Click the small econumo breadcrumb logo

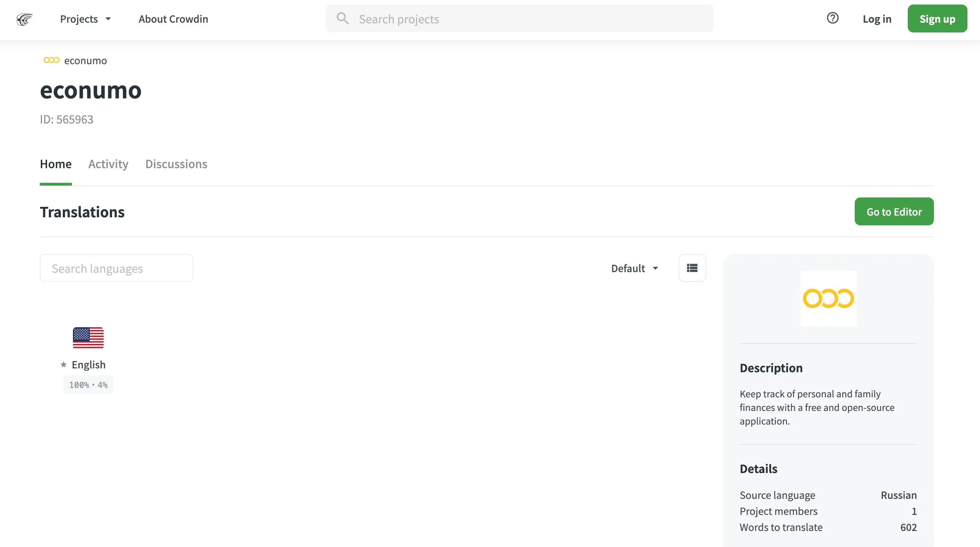[51, 60]
